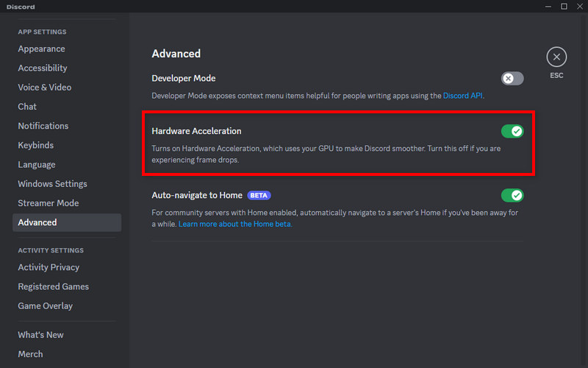Turn off the Hardware Acceleration switch
588x368 pixels.
pyautogui.click(x=512, y=131)
